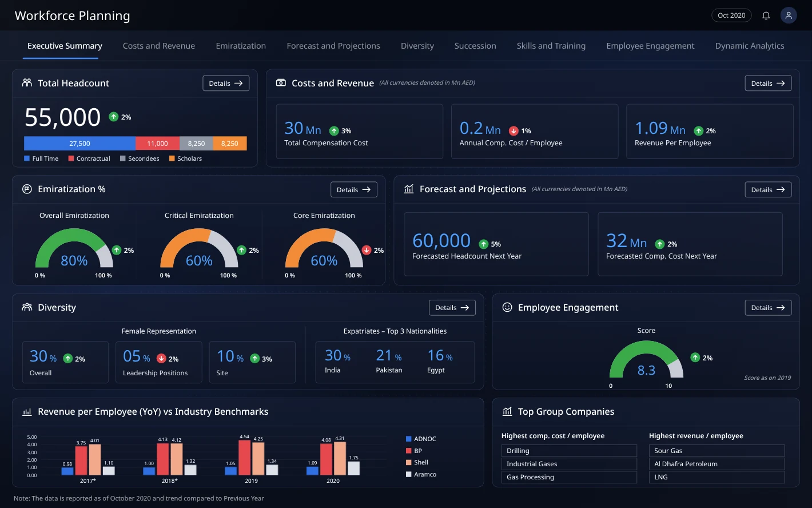Switch to the Costs and Revenue tab
Image resolution: width=812 pixels, height=508 pixels.
159,46
